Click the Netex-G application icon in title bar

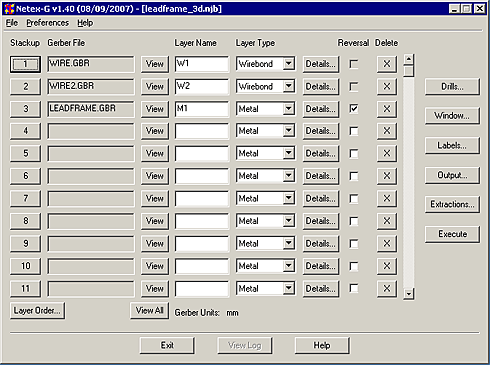(9, 9)
